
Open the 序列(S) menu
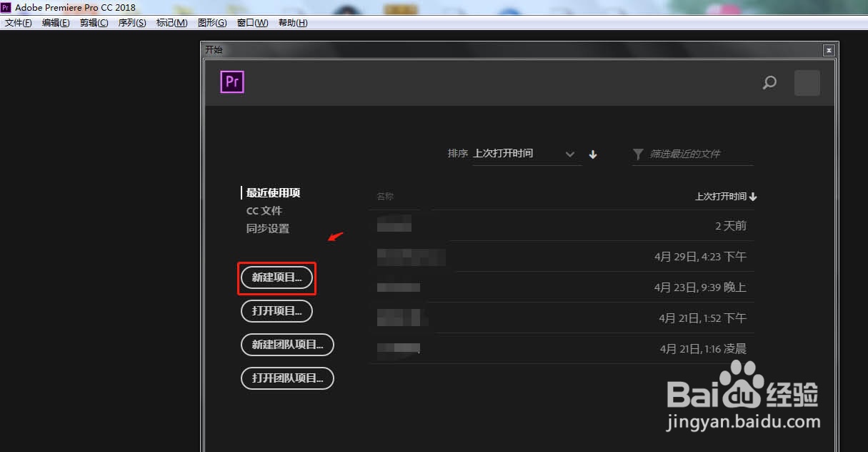132,23
